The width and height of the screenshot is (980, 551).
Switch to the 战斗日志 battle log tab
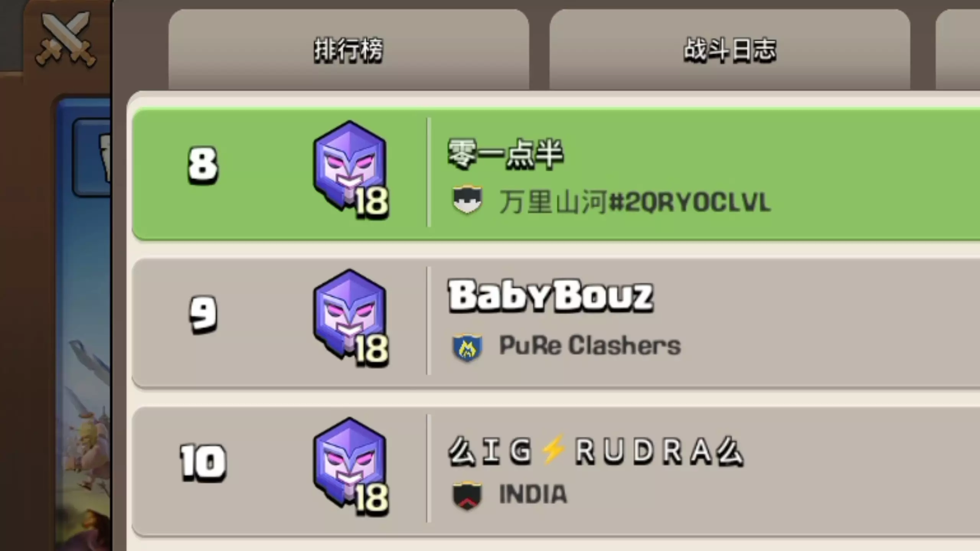(730, 50)
